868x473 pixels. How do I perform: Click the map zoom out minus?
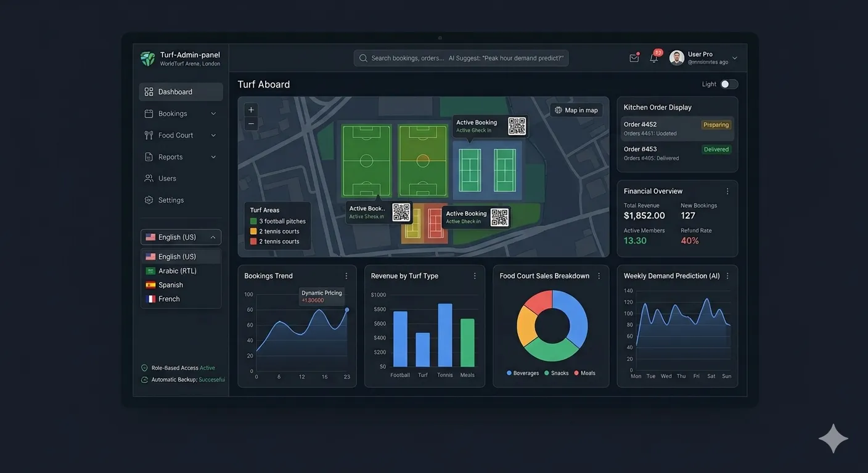(x=251, y=124)
